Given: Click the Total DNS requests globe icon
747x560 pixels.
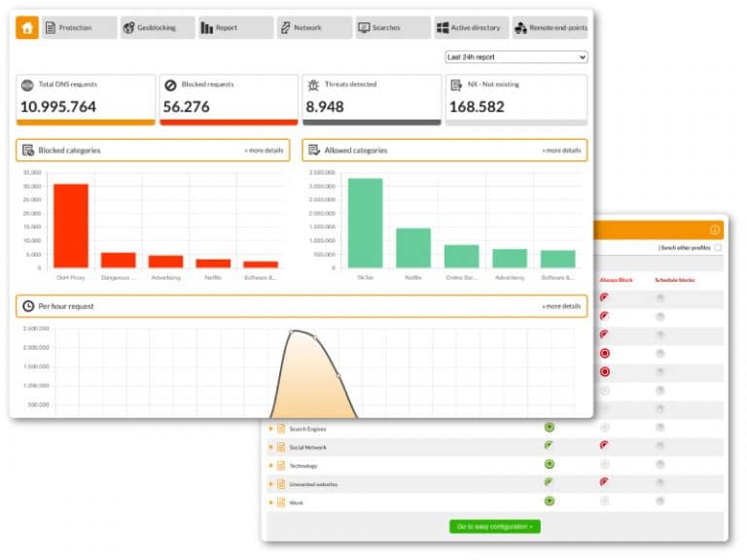Looking at the screenshot, I should (x=28, y=86).
